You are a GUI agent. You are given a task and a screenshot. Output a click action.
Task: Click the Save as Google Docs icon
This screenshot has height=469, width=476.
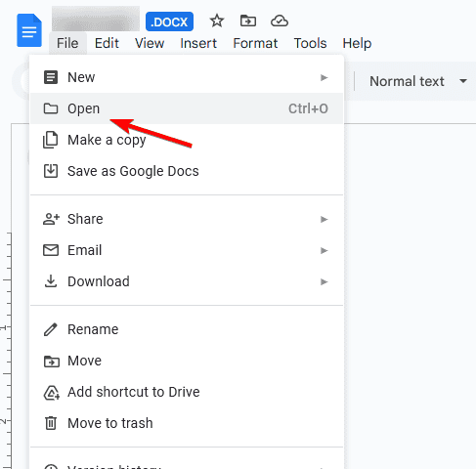click(x=51, y=171)
